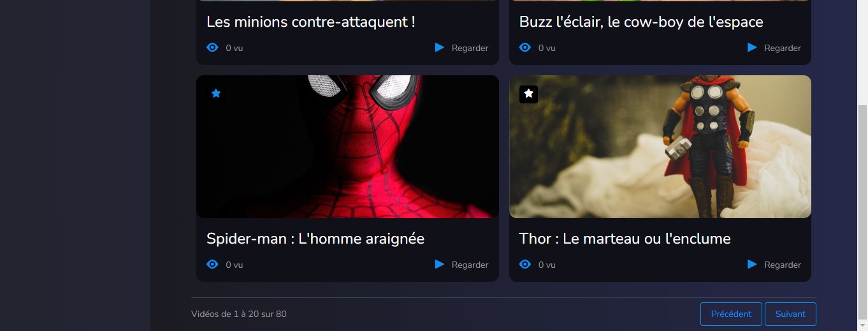Open title Spider-man : L'homme araignée
Screen dimensions: 868x331
[x=315, y=239]
